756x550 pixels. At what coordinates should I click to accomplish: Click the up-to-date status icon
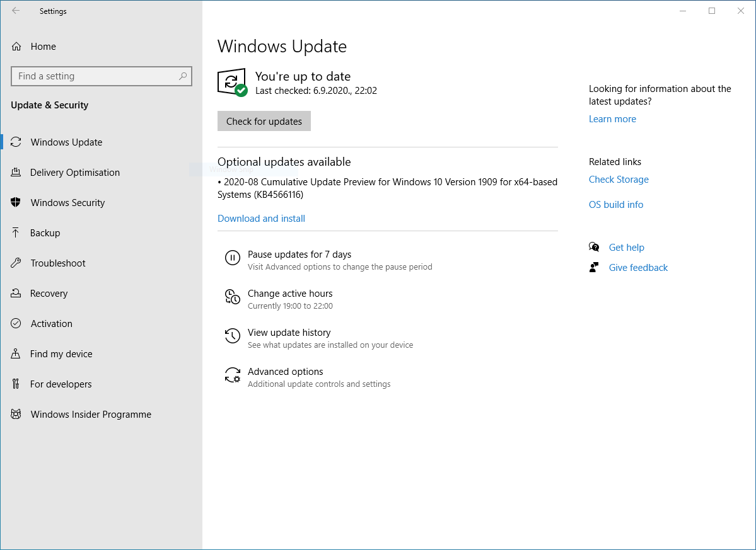tap(233, 83)
